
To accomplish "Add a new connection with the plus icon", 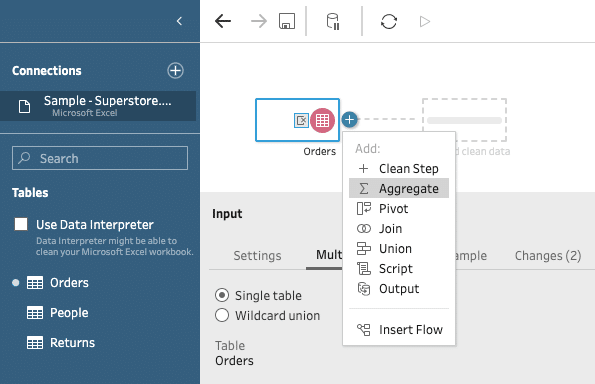I will pos(175,71).
